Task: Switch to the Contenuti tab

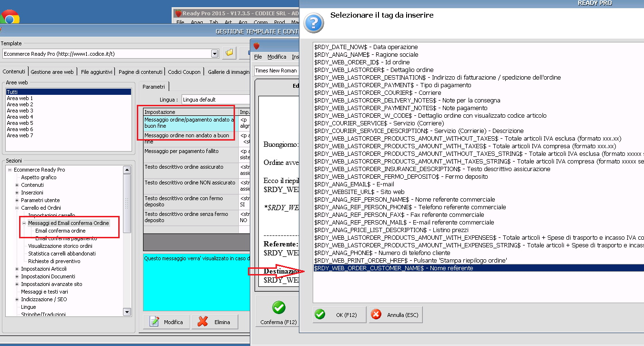Action: coord(14,71)
